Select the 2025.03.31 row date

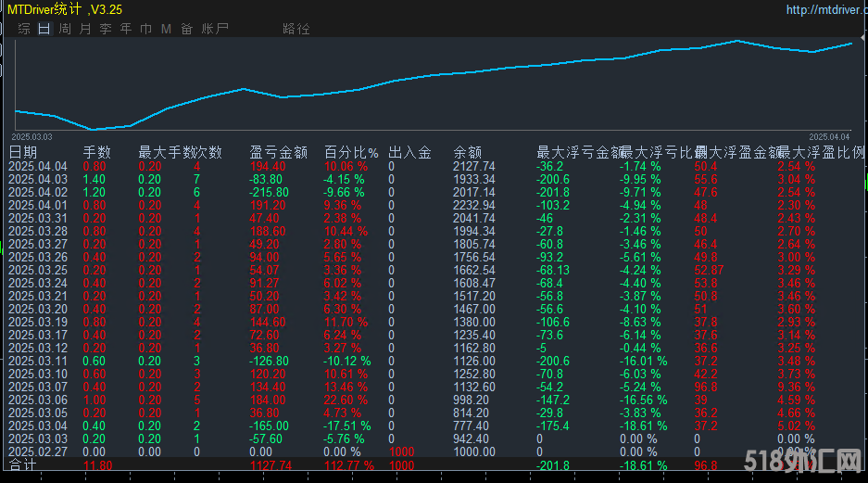point(38,218)
